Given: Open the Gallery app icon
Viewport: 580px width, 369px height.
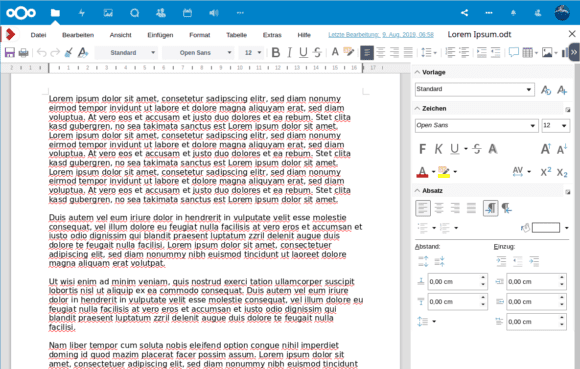Looking at the screenshot, I should click(x=108, y=13).
